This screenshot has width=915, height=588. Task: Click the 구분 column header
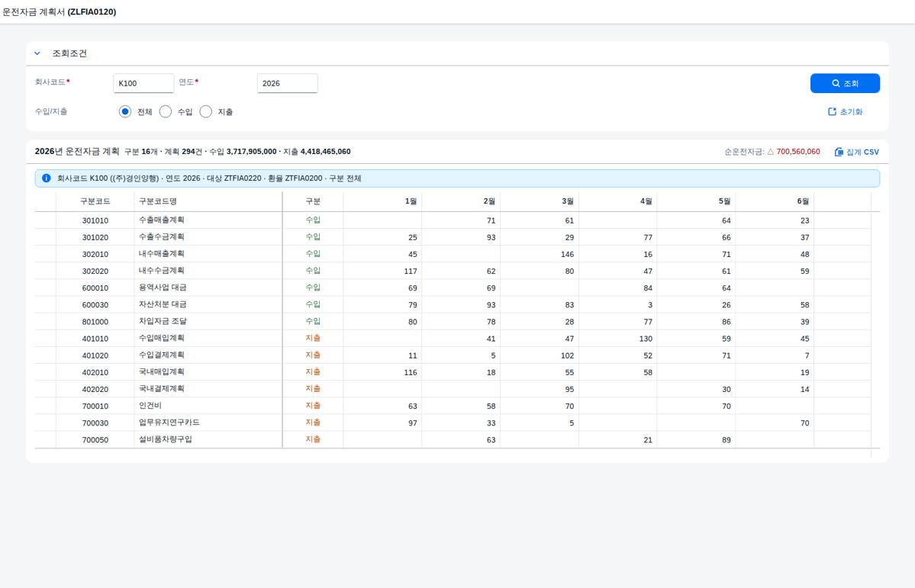313,201
